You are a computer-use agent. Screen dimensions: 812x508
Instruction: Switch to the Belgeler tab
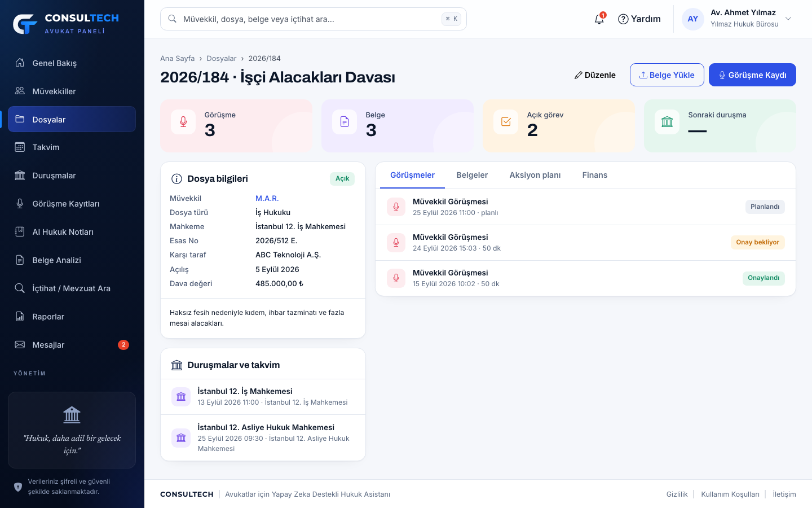(472, 176)
